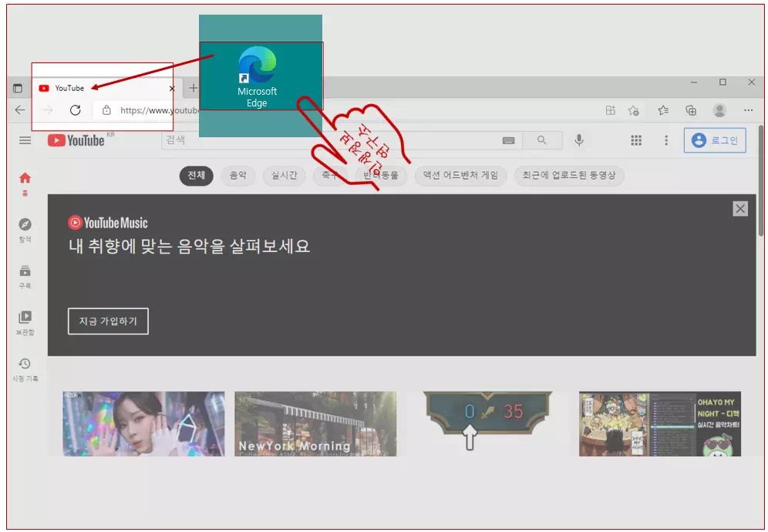
Task: Select the 전체 filter chip
Action: click(197, 175)
